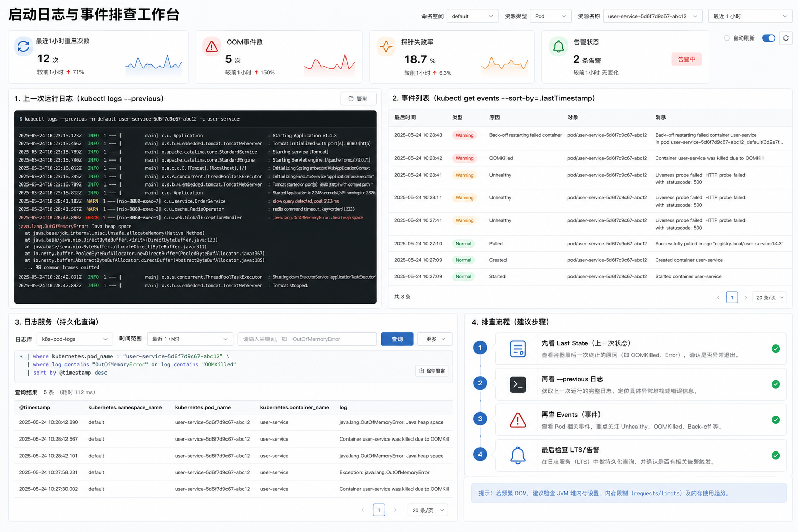Go to next page in events list
The width and height of the screenshot is (798, 532).
click(746, 298)
